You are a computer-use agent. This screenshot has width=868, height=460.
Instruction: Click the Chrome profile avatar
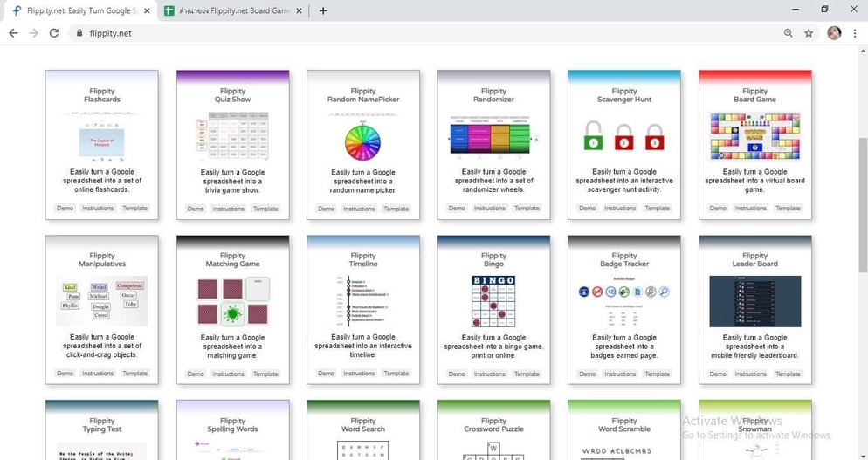point(834,33)
